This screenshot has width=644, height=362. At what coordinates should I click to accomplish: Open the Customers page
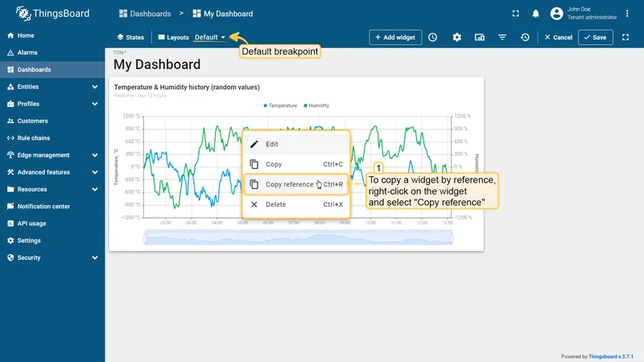(52, 121)
